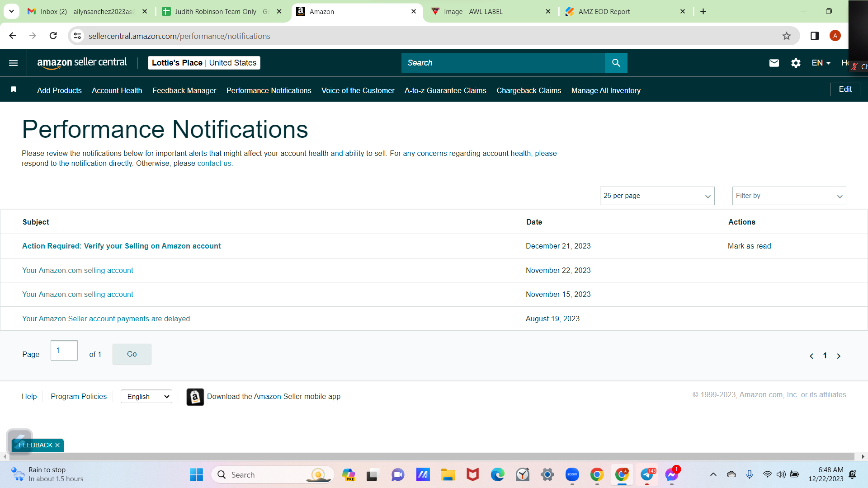Viewport: 868px width, 488px height.
Task: Expand the Filter by dropdown
Action: click(789, 196)
